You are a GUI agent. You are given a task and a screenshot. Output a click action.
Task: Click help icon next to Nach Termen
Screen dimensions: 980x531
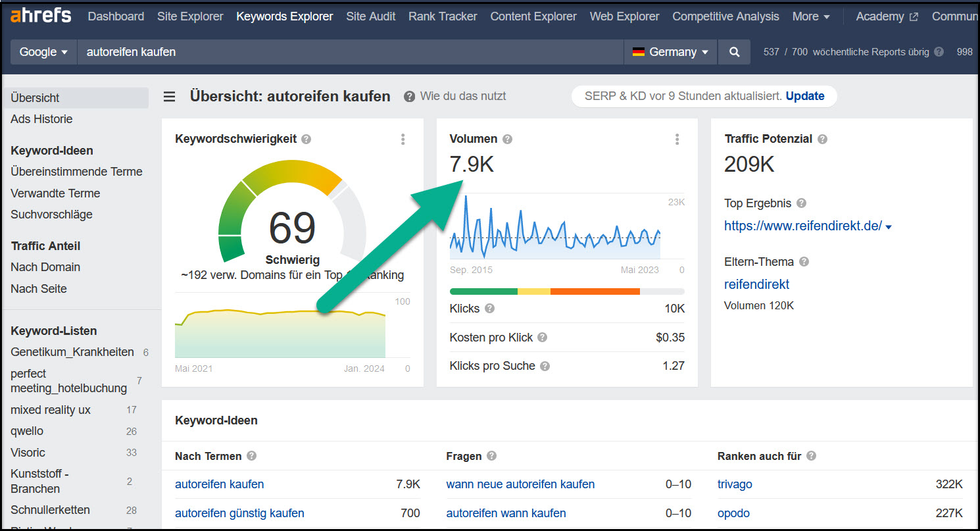coord(251,456)
